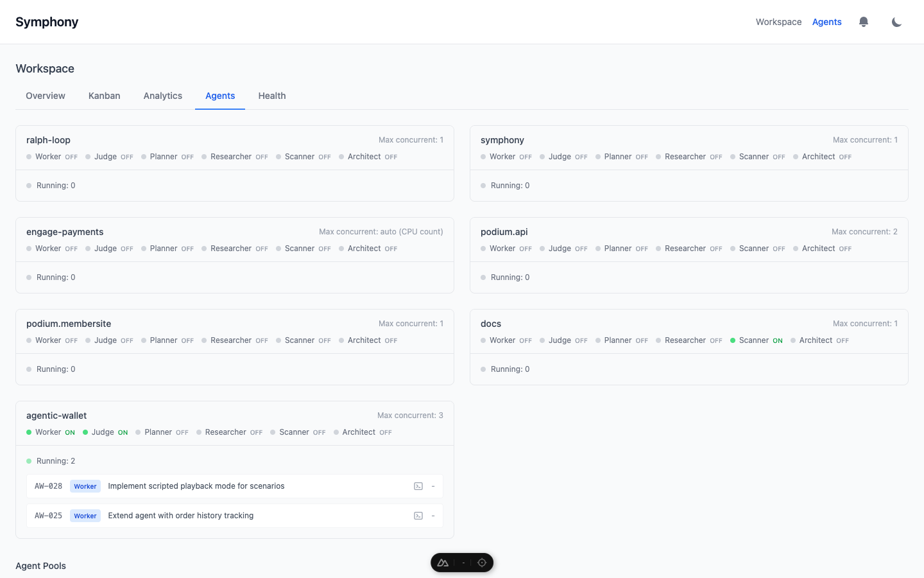The height and width of the screenshot is (578, 924).
Task: Turn off the Worker toggle in agentic-wallet
Action: point(50,432)
